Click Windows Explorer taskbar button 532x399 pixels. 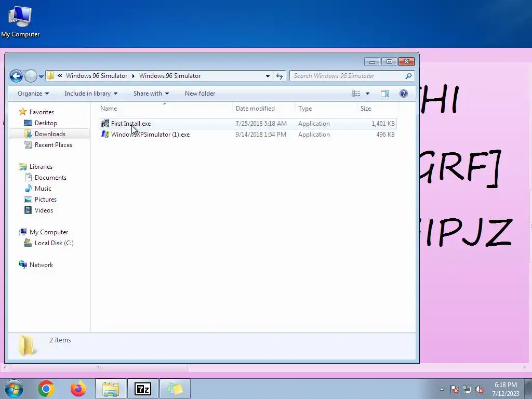(111, 389)
